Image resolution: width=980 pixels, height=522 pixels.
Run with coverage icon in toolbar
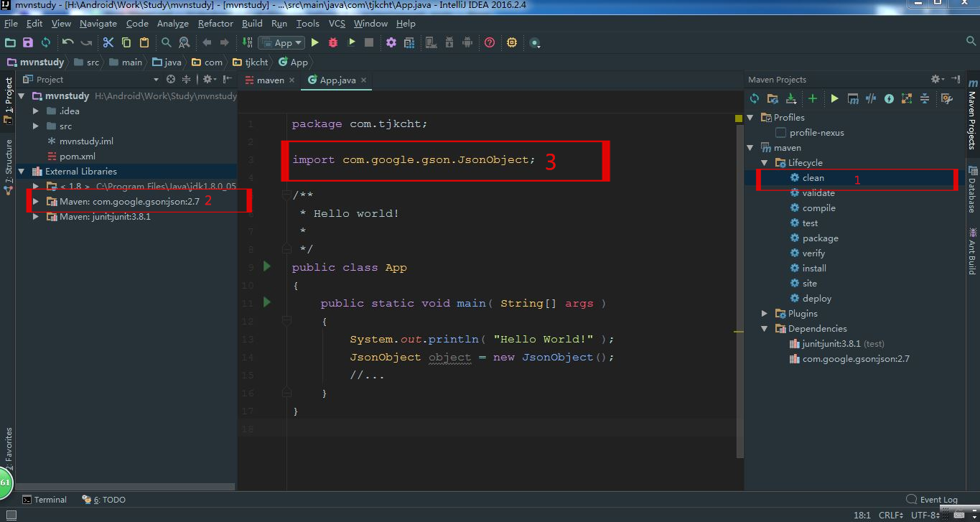[352, 43]
